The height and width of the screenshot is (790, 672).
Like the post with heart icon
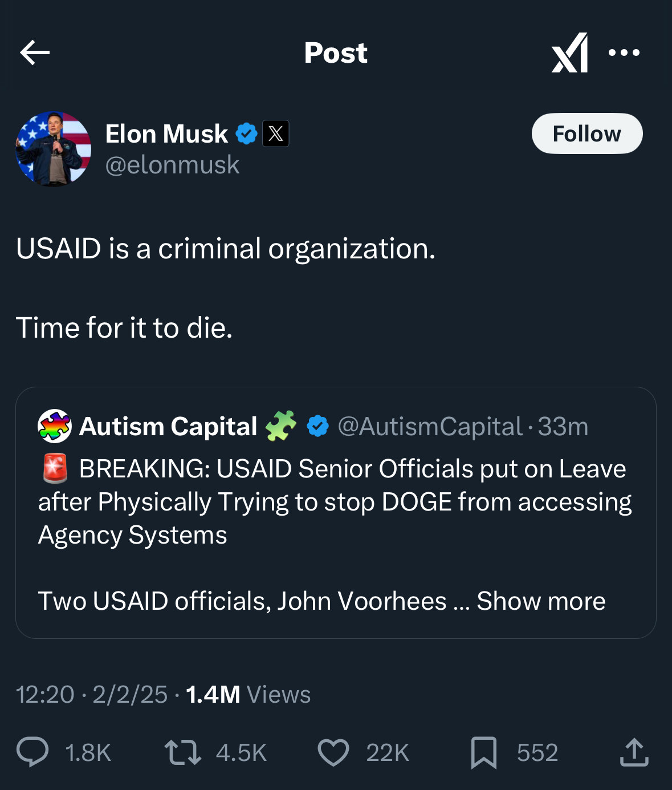[333, 752]
